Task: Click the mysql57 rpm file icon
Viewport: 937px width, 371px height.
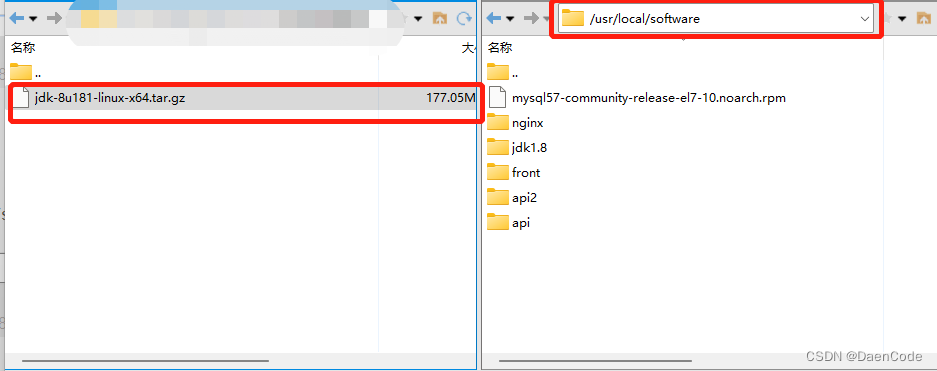Action: tap(497, 97)
